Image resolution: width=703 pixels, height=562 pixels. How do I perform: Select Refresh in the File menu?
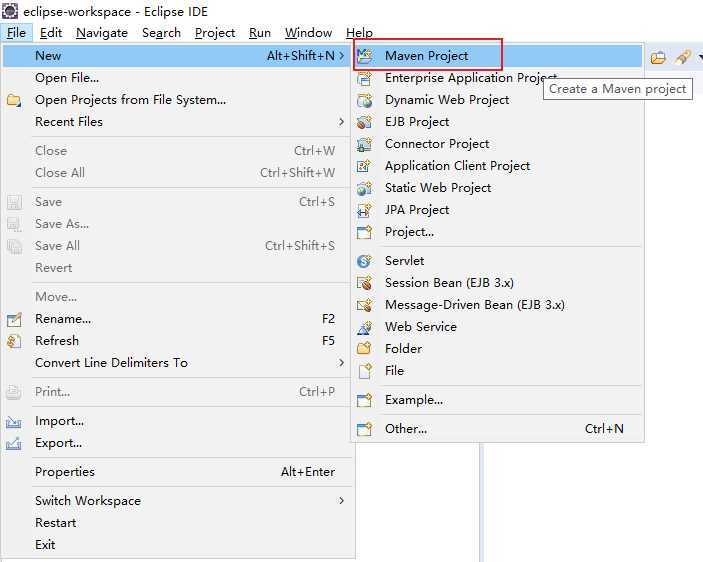click(x=178, y=341)
